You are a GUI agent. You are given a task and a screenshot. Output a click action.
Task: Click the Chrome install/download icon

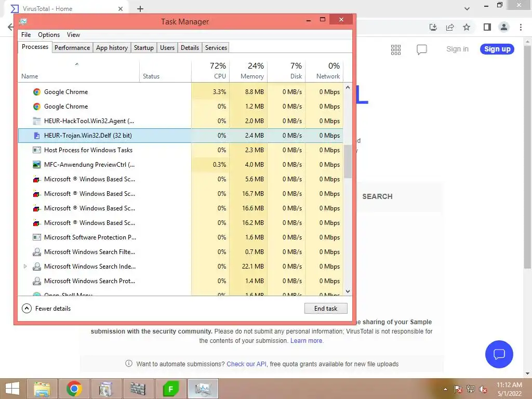coord(433,27)
